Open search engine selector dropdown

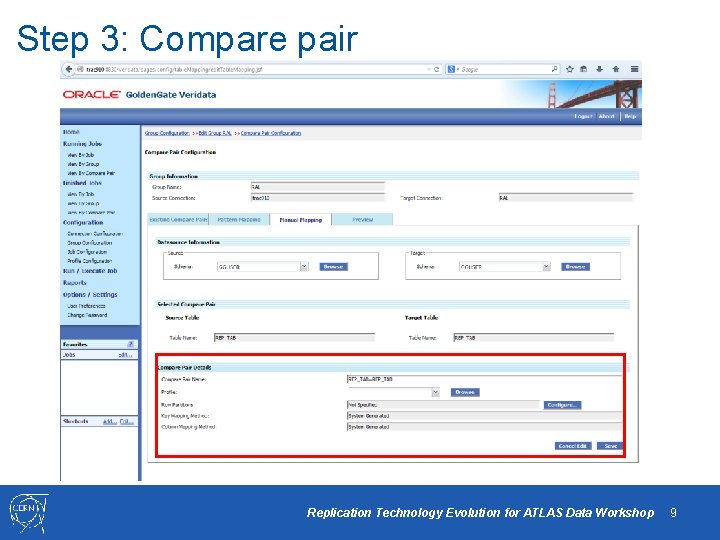point(453,69)
